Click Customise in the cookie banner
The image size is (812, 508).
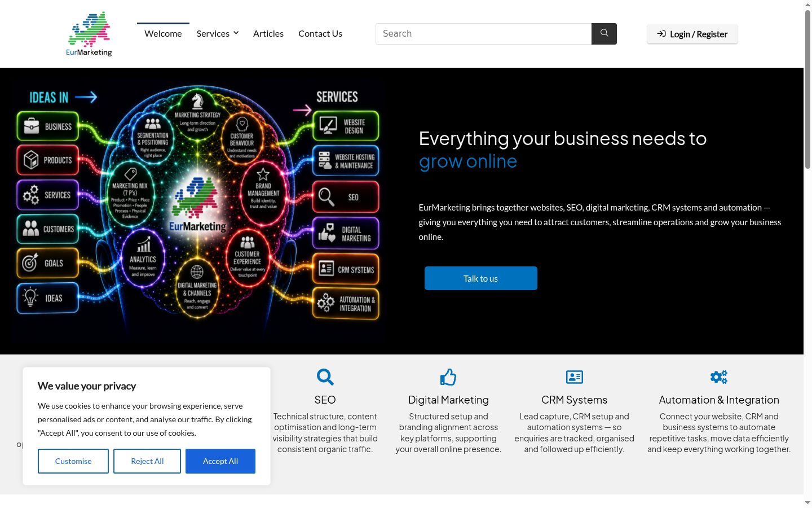tap(73, 461)
